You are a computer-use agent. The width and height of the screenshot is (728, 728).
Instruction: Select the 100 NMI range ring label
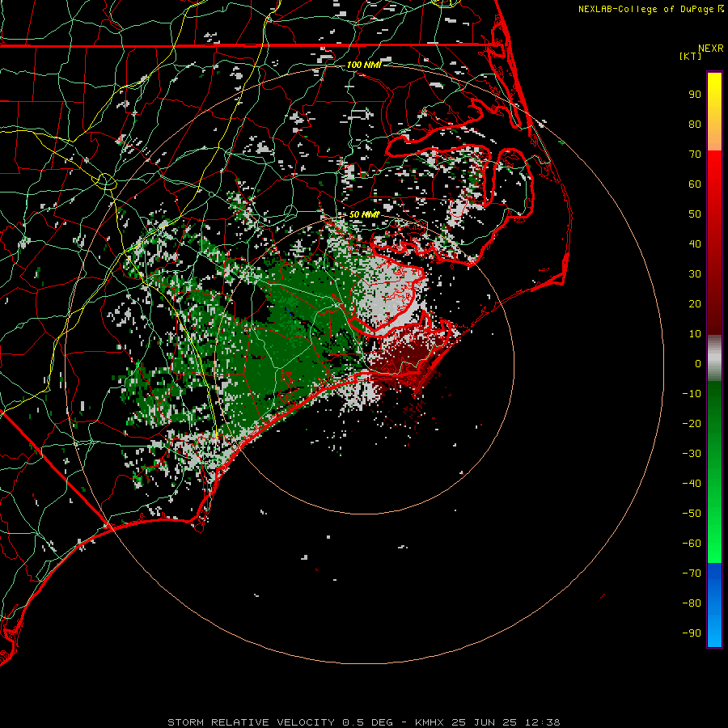[364, 65]
